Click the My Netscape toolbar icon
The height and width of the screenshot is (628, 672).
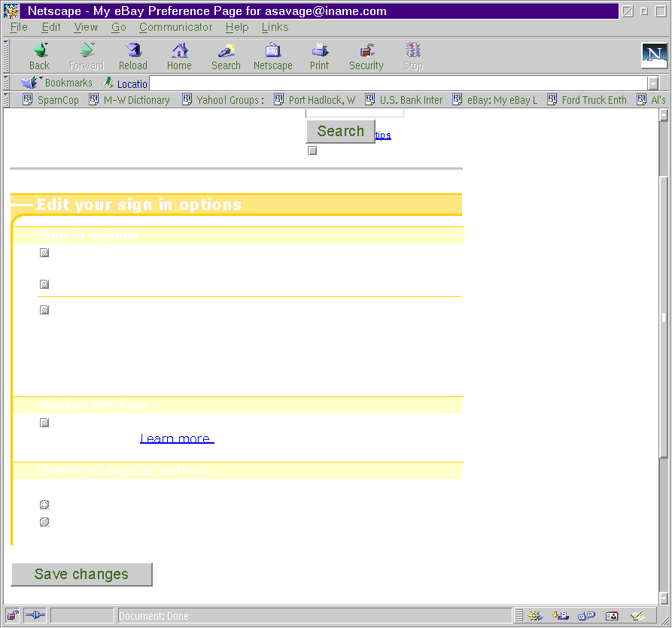click(x=272, y=56)
